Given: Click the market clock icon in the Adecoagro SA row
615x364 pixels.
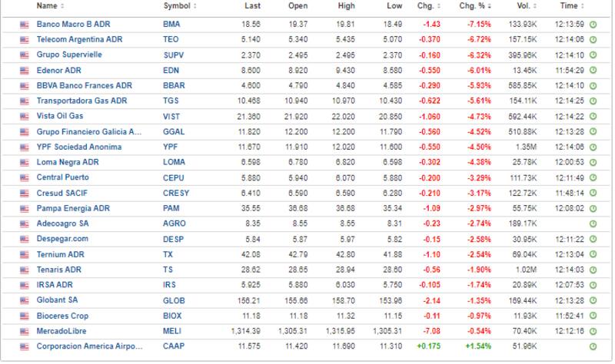Looking at the screenshot, I should click(593, 224).
